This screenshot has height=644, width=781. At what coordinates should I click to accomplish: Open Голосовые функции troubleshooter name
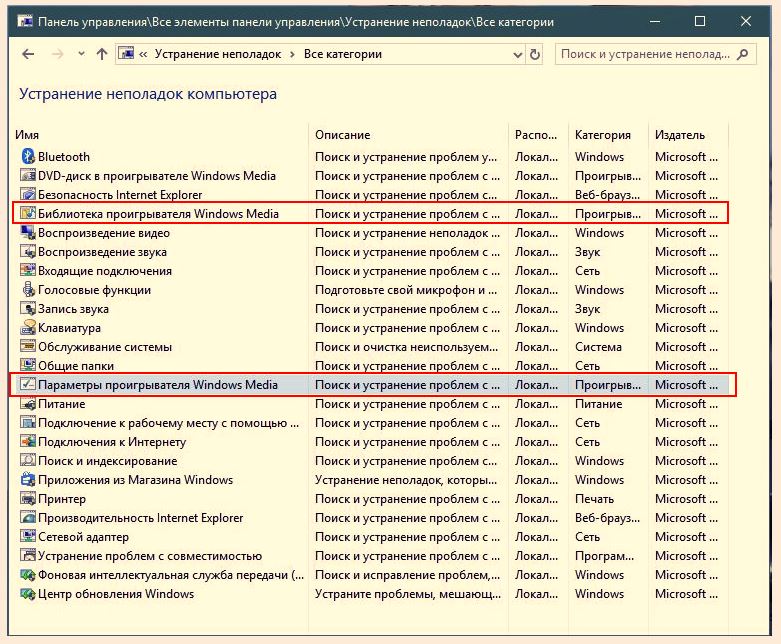click(94, 290)
